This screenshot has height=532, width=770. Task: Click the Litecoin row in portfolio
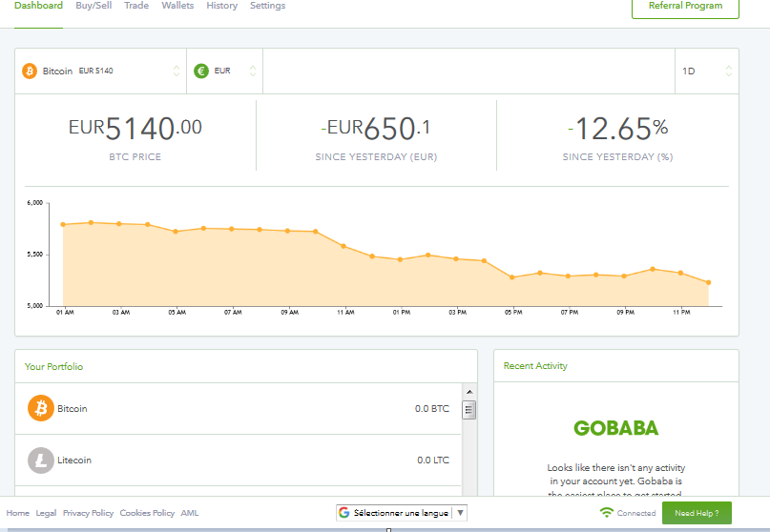pyautogui.click(x=239, y=460)
